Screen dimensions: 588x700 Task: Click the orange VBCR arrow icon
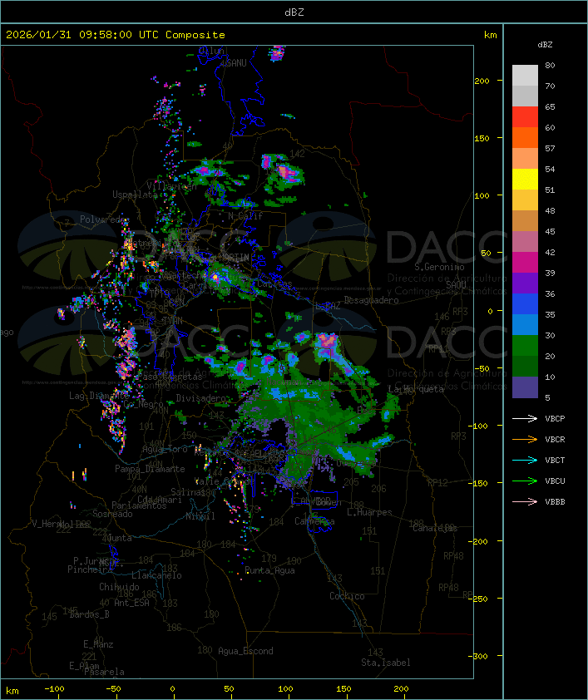pyautogui.click(x=525, y=439)
